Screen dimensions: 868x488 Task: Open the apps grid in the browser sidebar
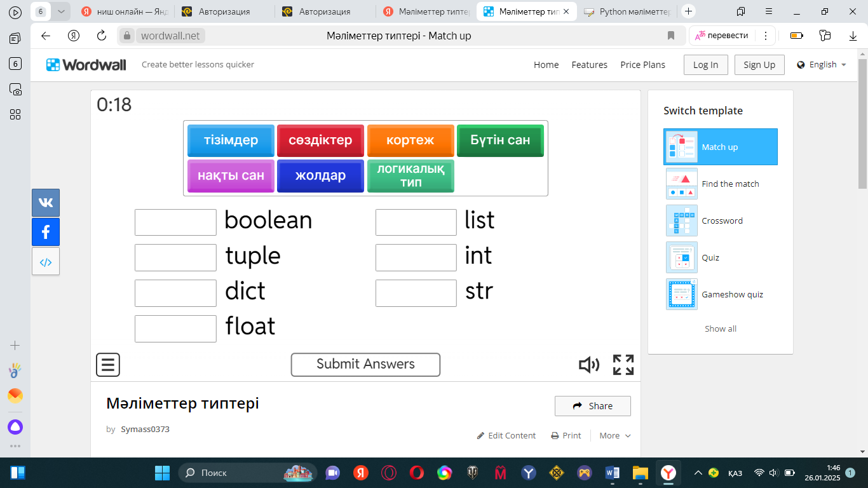point(15,114)
